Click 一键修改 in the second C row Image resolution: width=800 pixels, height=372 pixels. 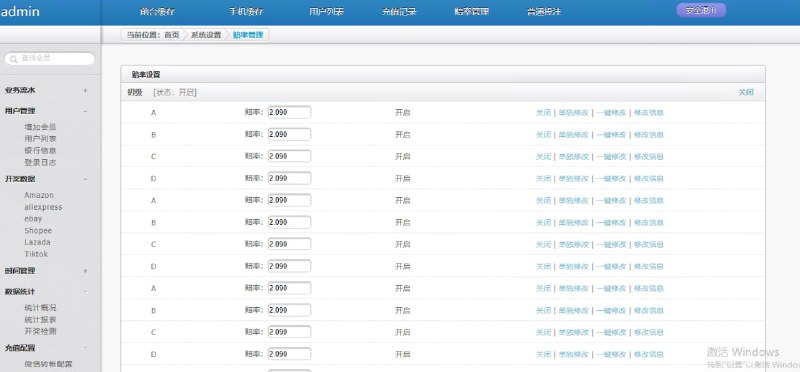[611, 244]
